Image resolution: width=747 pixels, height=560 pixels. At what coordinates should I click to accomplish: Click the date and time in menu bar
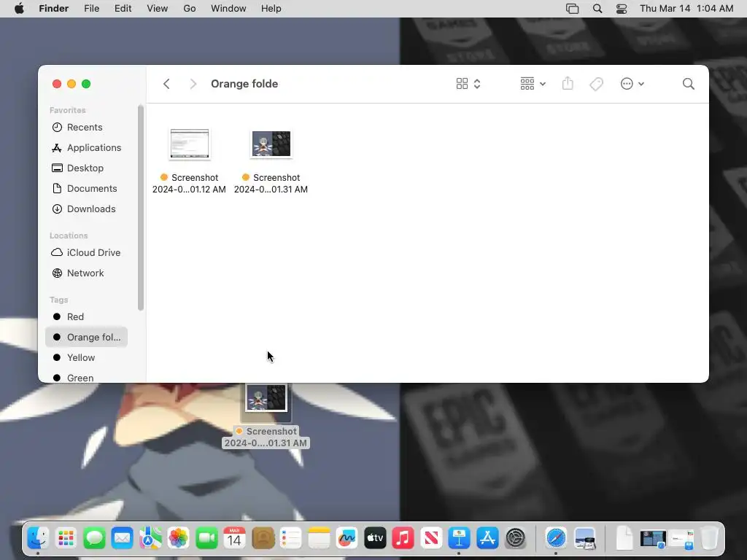click(686, 9)
